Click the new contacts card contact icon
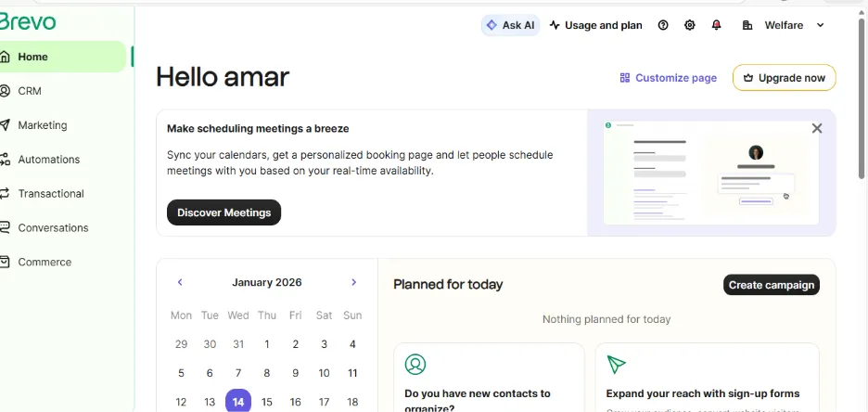Image resolution: width=868 pixels, height=412 pixels. pyautogui.click(x=415, y=365)
